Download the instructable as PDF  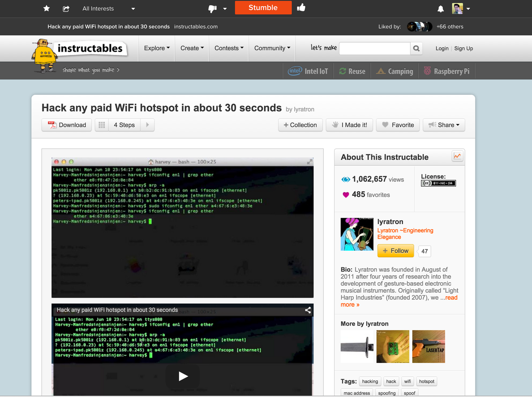coord(66,125)
